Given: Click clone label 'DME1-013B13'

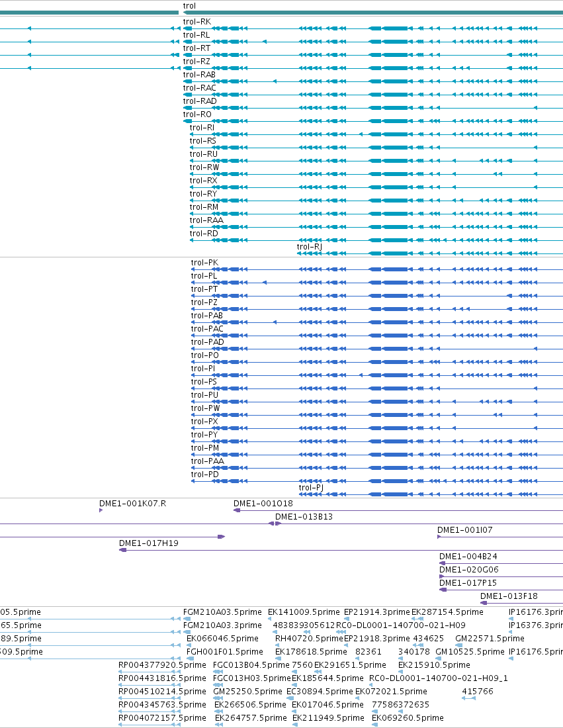Looking at the screenshot, I should [x=304, y=517].
